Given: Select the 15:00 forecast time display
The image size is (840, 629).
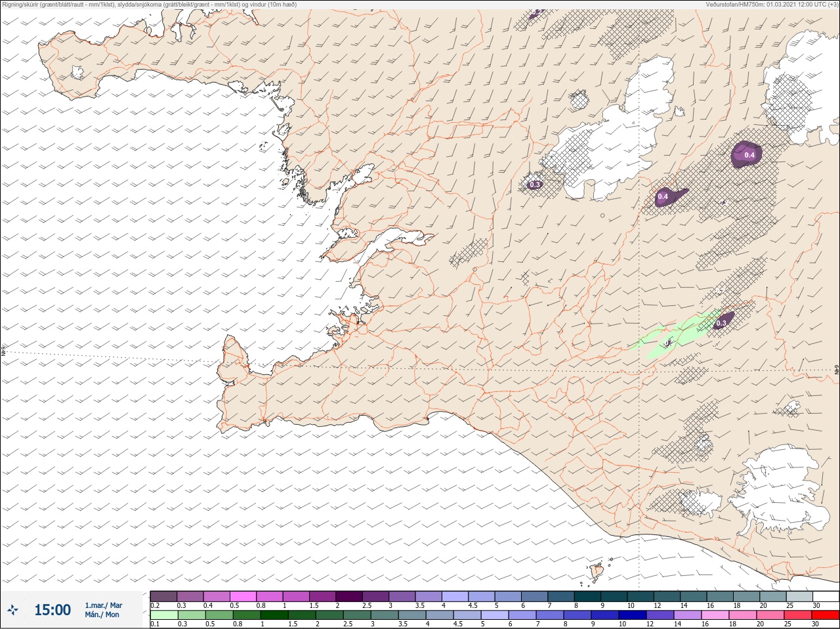Looking at the screenshot, I should 52,610.
